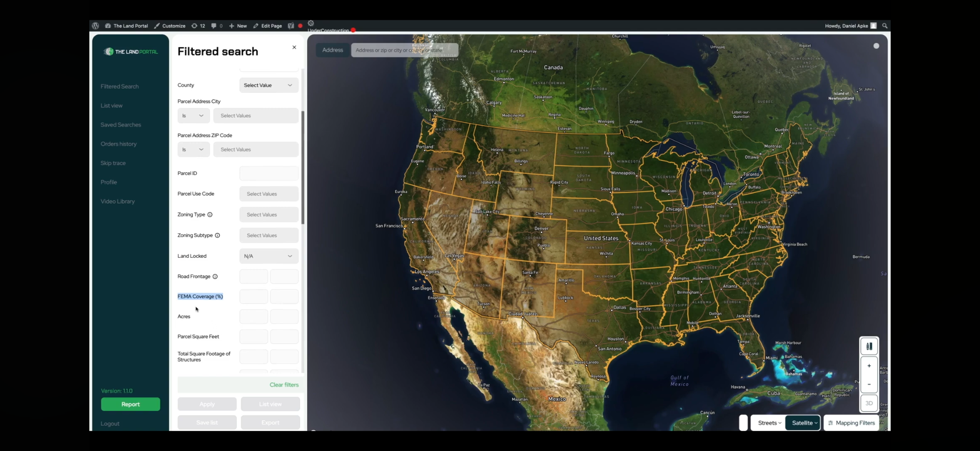
Task: Open Filtered Search in the sidebar
Action: coord(120,86)
